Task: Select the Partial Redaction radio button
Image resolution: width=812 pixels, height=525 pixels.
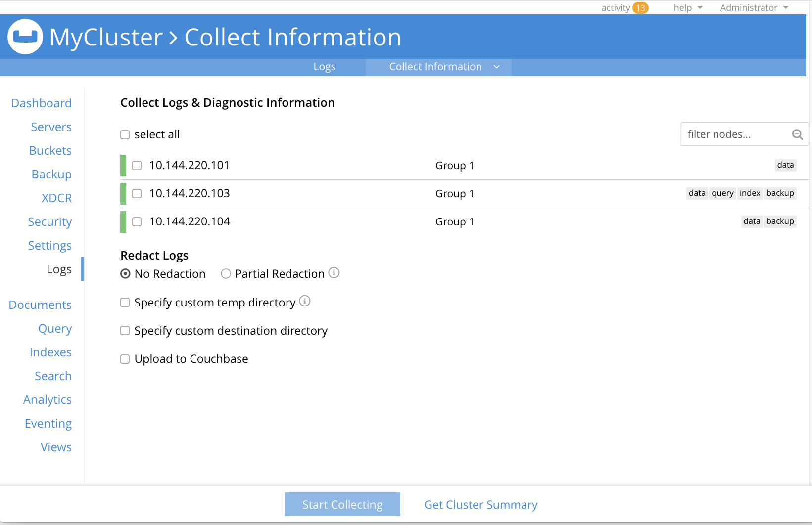Action: click(x=226, y=273)
